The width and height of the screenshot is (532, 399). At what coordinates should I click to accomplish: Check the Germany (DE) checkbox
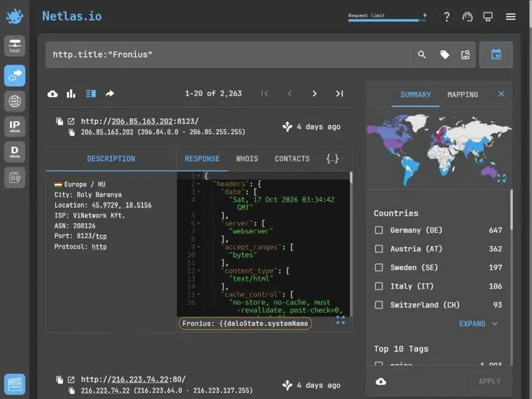coord(379,230)
